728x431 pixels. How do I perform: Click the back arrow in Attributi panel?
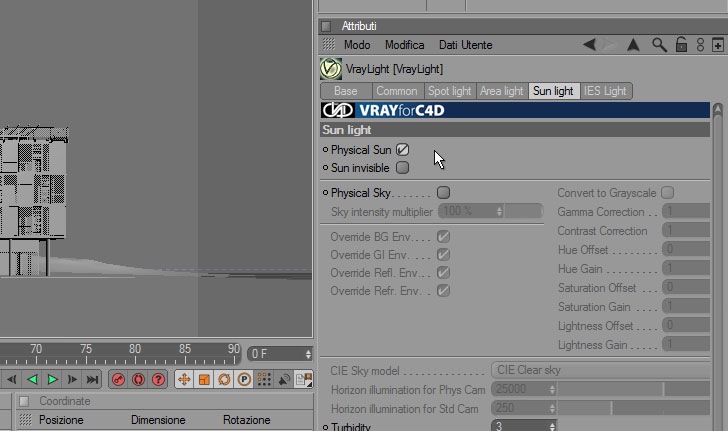589,45
